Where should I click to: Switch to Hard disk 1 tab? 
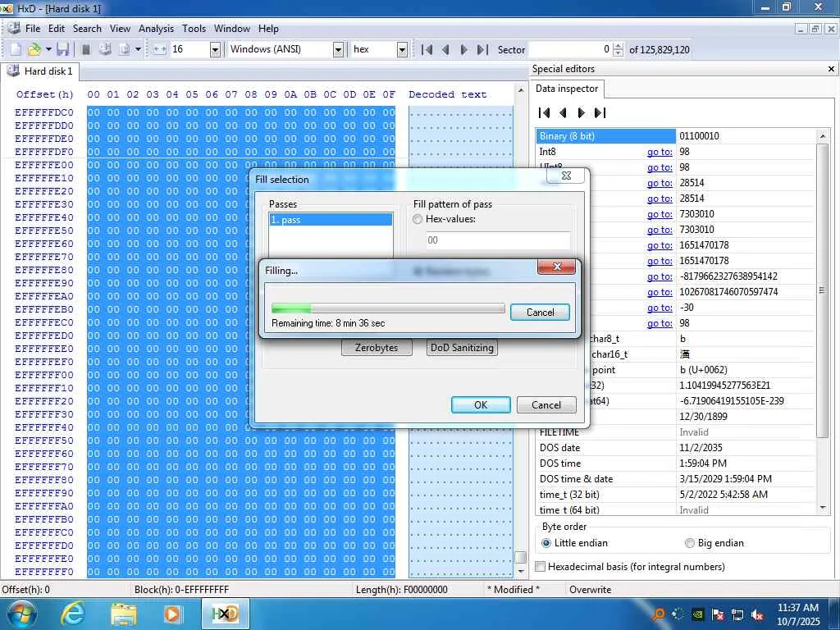coord(40,71)
